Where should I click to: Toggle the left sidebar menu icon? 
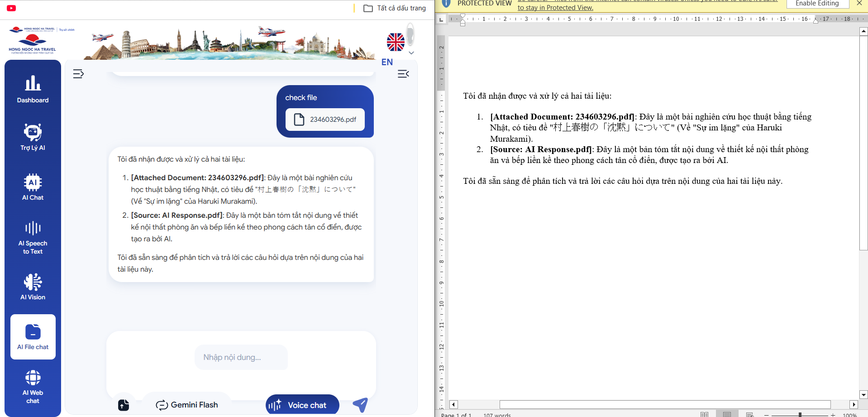coord(78,74)
